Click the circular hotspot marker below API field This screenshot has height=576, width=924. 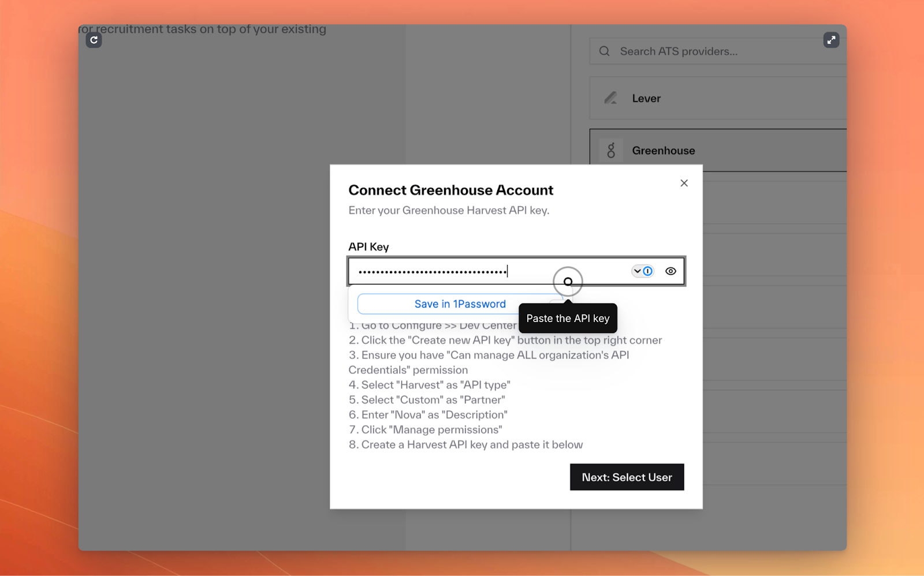[568, 282]
